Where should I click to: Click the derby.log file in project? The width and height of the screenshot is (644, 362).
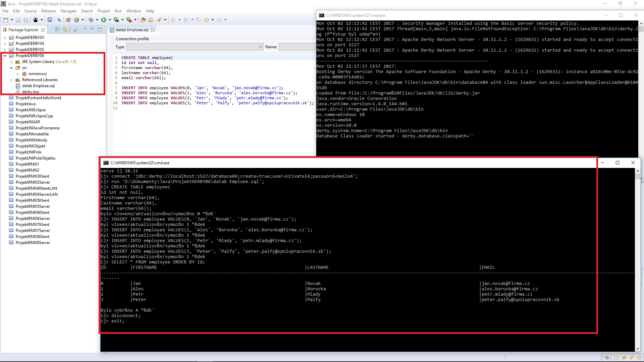click(x=30, y=92)
